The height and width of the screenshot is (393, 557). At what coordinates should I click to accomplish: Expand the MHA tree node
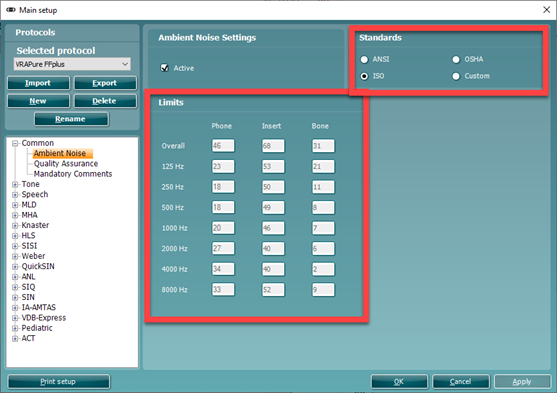tap(15, 215)
